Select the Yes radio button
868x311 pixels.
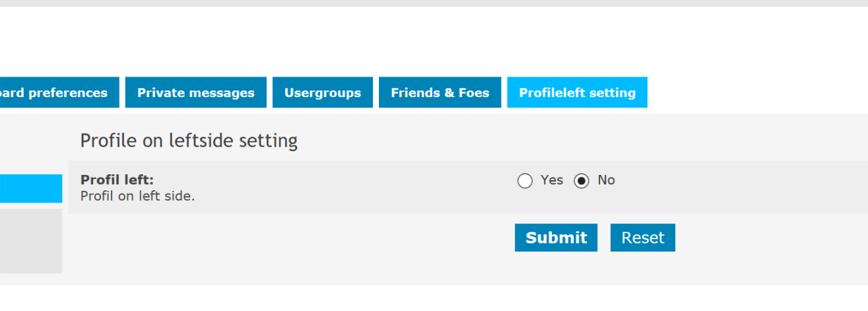(x=525, y=181)
